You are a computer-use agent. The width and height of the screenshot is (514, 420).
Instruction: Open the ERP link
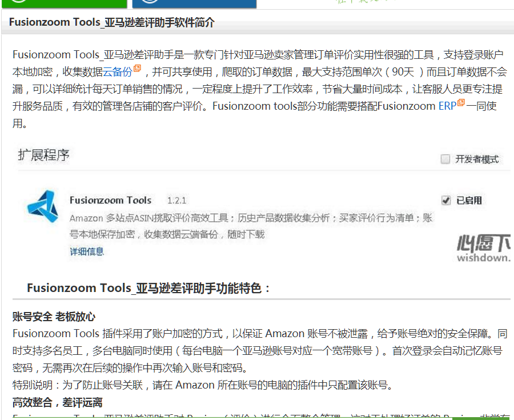click(447, 106)
